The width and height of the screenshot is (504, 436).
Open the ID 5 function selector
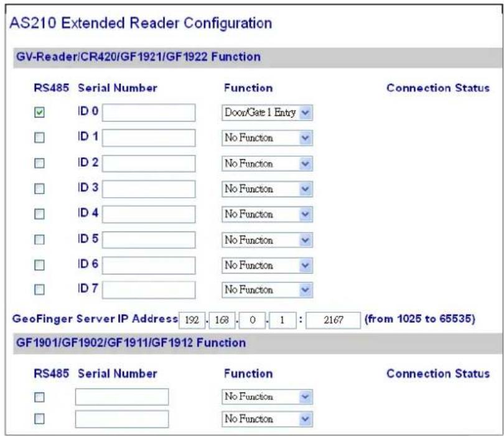click(x=267, y=240)
